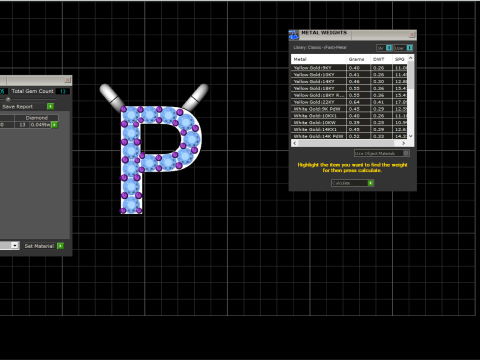This screenshot has width=480, height=360.
Task: Click the green arrow beside Save Report
Action: [x=50, y=106]
